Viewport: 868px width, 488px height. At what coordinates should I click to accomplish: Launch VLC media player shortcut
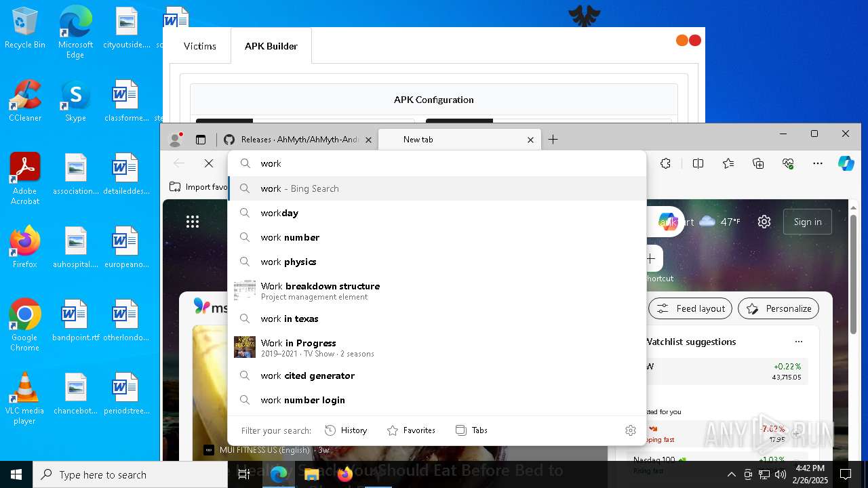[x=25, y=399]
